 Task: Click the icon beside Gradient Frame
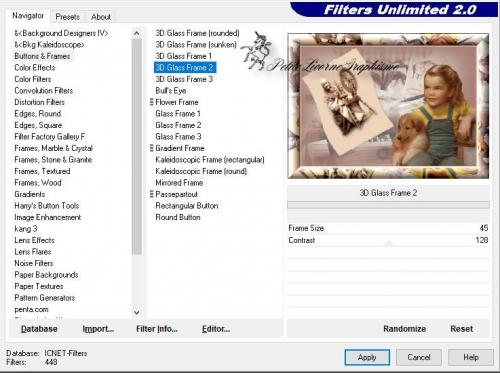pyautogui.click(x=152, y=148)
